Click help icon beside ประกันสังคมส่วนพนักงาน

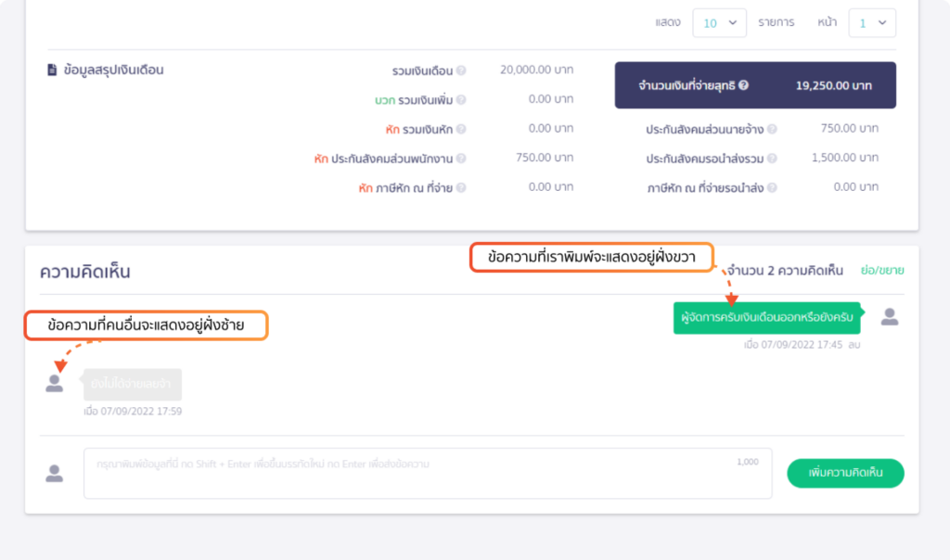click(x=461, y=159)
